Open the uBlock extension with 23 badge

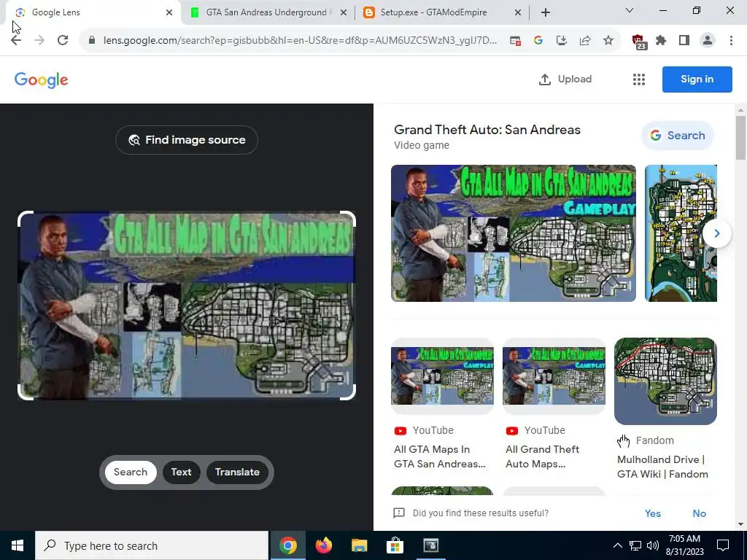(x=638, y=42)
